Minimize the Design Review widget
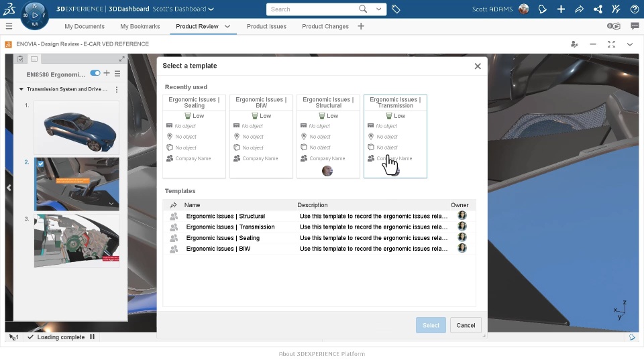644x362 pixels. (592, 44)
